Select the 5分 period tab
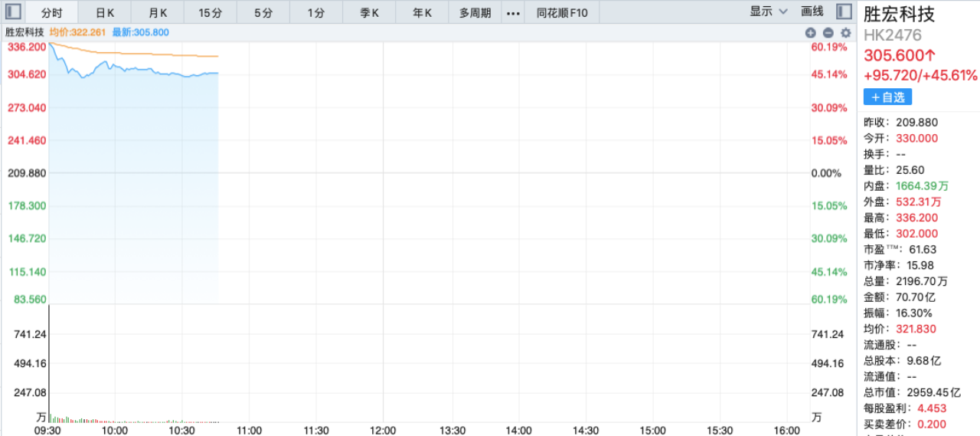Screen dimensions: 980x436 pos(263,12)
